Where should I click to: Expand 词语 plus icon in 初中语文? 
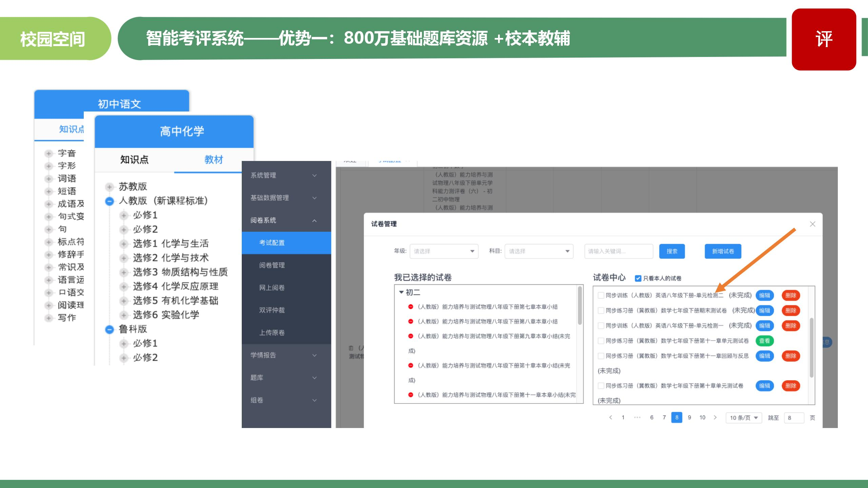pos(49,179)
